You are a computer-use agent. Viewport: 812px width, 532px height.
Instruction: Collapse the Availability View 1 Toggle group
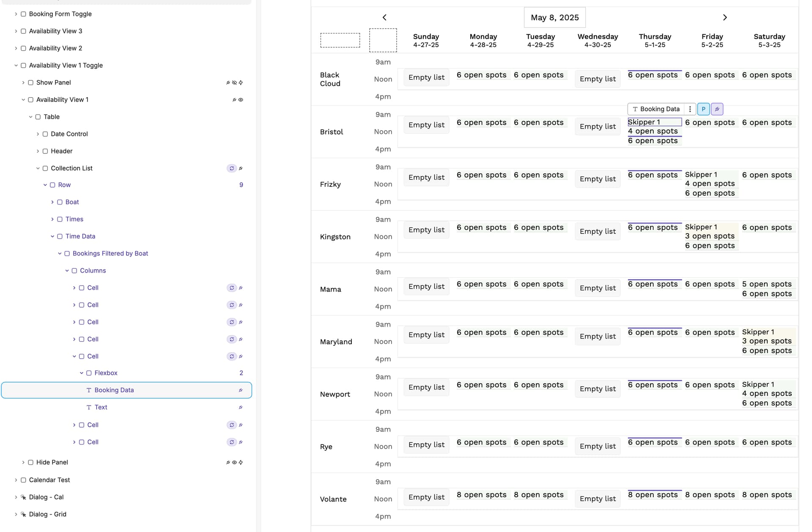pos(16,65)
